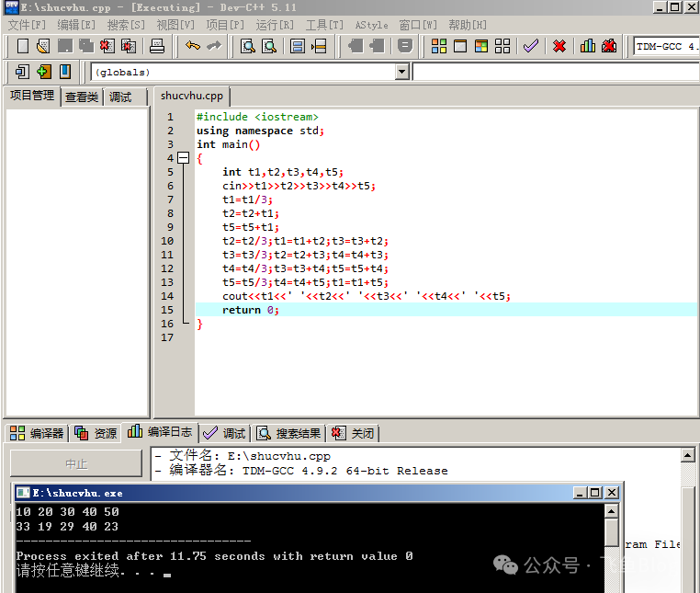Screen dimensions: 700x593
Task: Switch to the 查看类 side tab
Action: pos(82,97)
